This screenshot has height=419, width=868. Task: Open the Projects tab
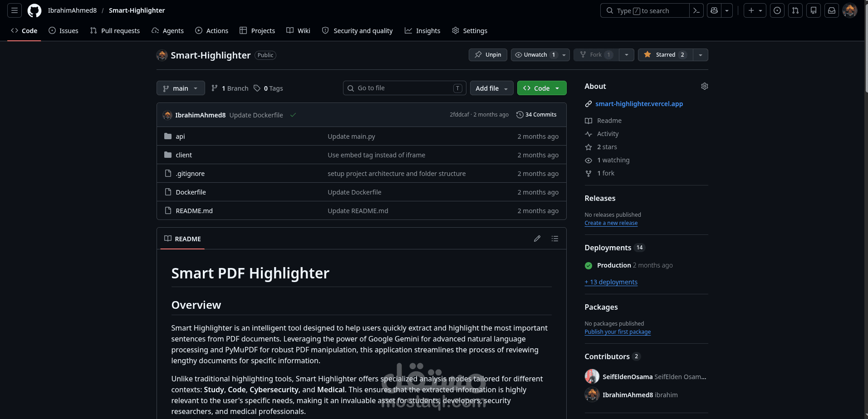pos(257,30)
